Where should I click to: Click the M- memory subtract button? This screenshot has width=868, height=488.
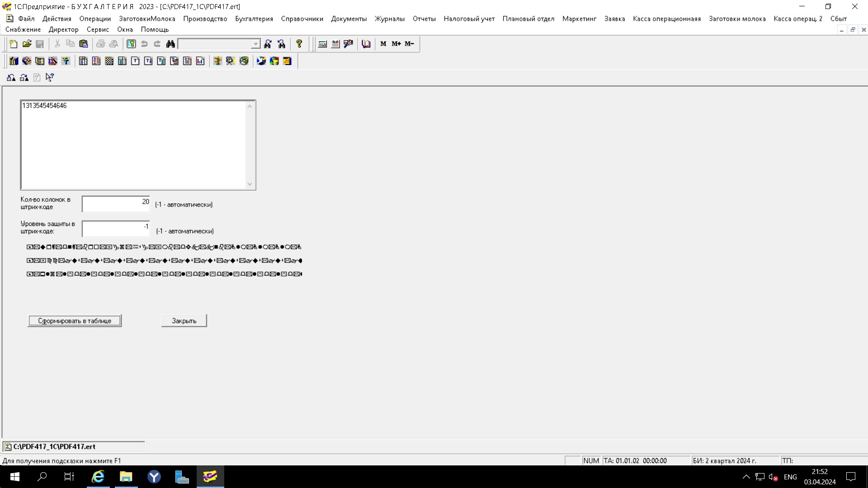pos(410,44)
